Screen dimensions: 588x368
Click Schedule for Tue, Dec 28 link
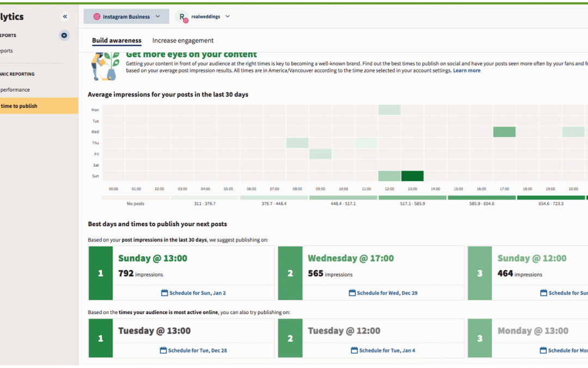[x=197, y=351]
